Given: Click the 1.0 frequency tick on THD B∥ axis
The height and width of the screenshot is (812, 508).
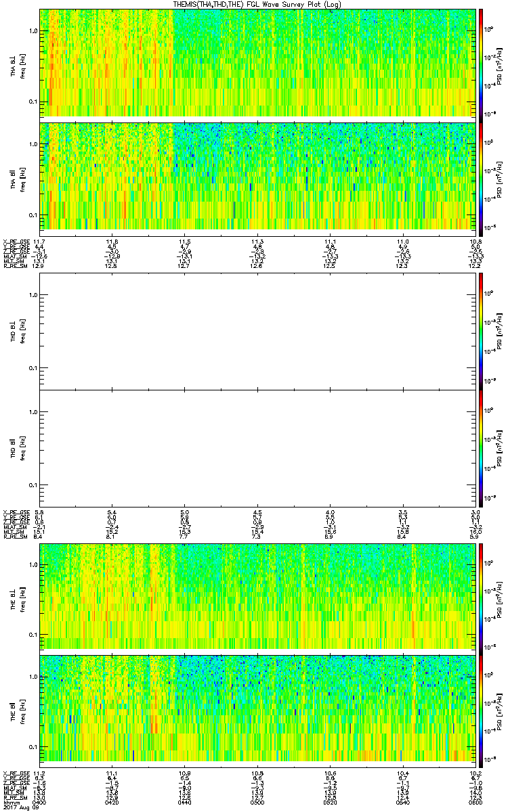Looking at the screenshot, I should (33, 412).
